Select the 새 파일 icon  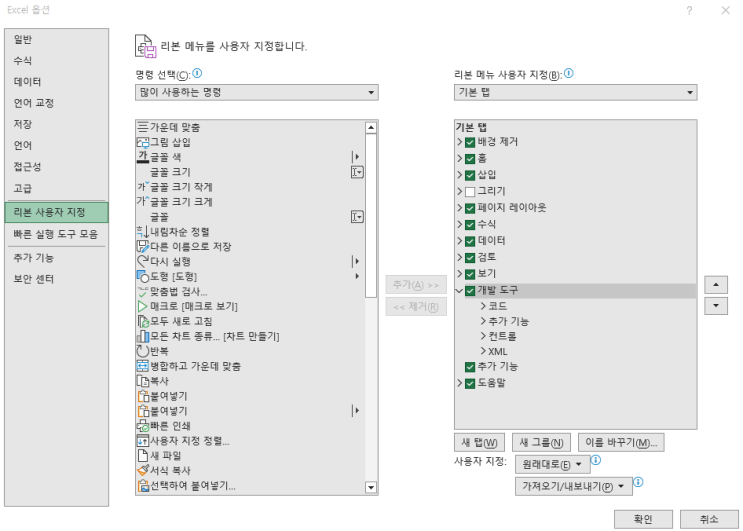click(x=143, y=456)
